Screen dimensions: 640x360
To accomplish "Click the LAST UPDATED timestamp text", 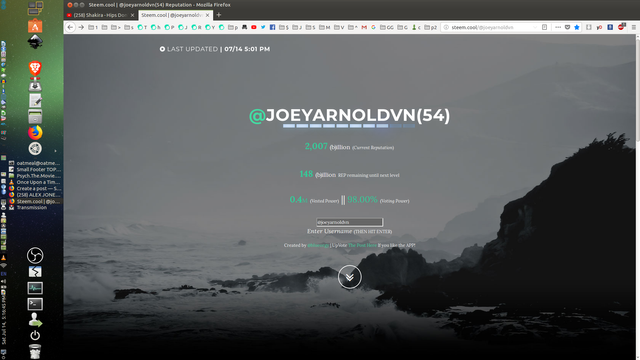I will coord(215,49).
